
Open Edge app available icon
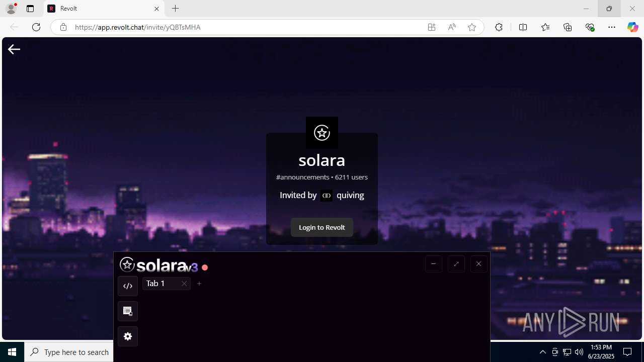432,27
